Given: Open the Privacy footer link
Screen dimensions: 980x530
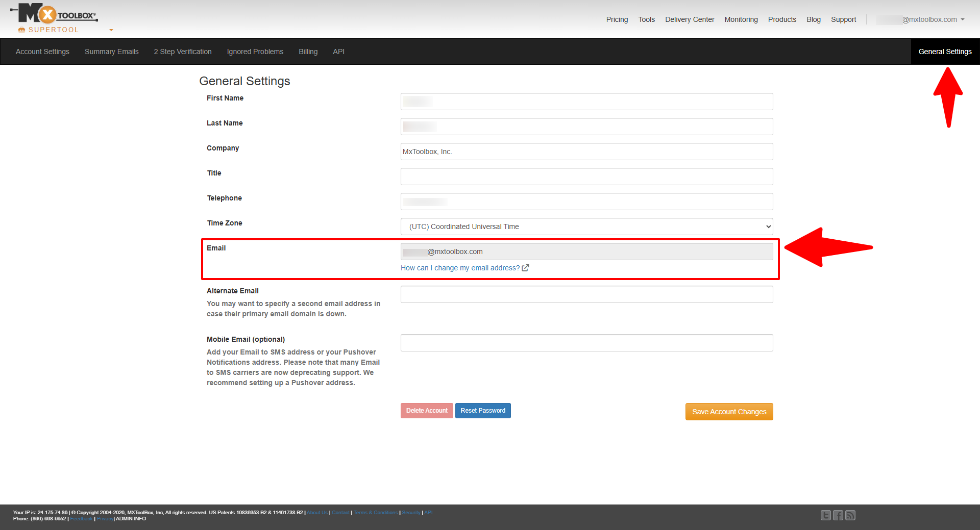Looking at the screenshot, I should click(105, 519).
